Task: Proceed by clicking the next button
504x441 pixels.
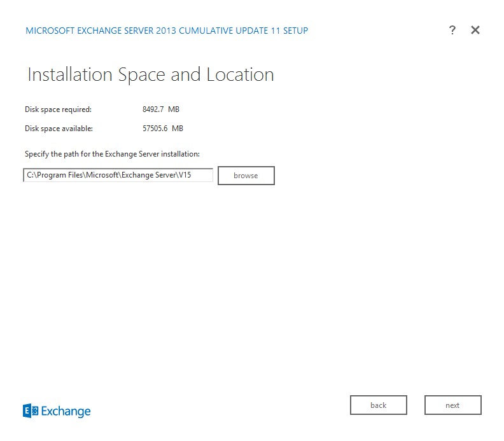Action: (x=452, y=405)
